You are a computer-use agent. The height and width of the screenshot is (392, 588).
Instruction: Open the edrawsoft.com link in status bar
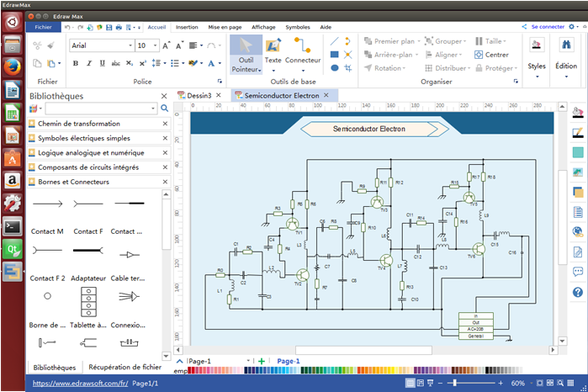(81, 383)
